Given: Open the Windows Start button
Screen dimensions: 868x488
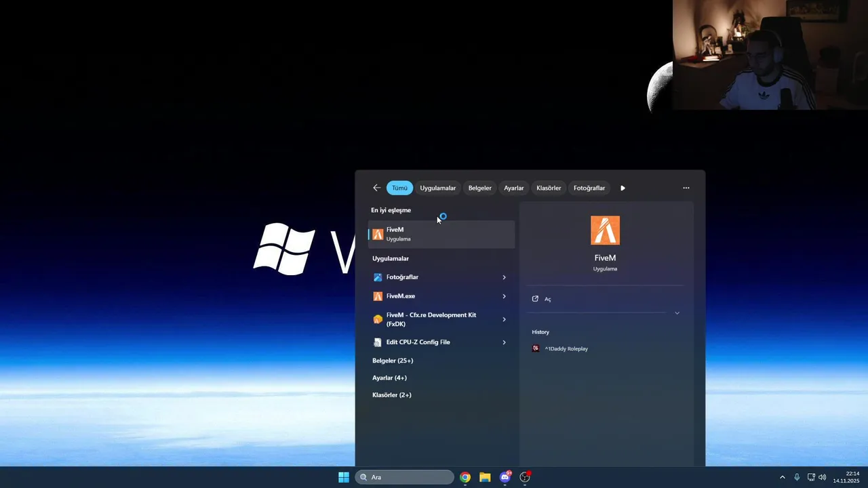Looking at the screenshot, I should pyautogui.click(x=344, y=477).
